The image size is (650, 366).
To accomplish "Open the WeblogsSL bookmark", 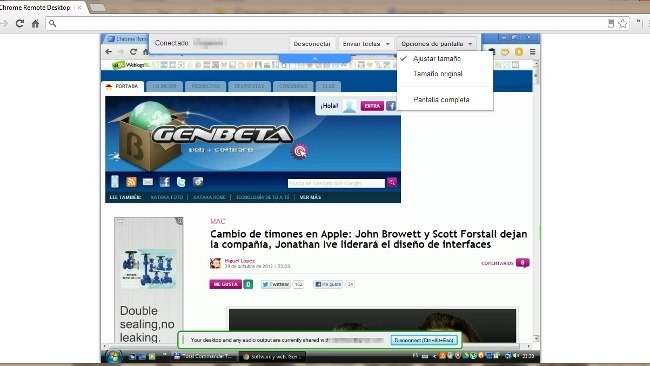I will (131, 65).
